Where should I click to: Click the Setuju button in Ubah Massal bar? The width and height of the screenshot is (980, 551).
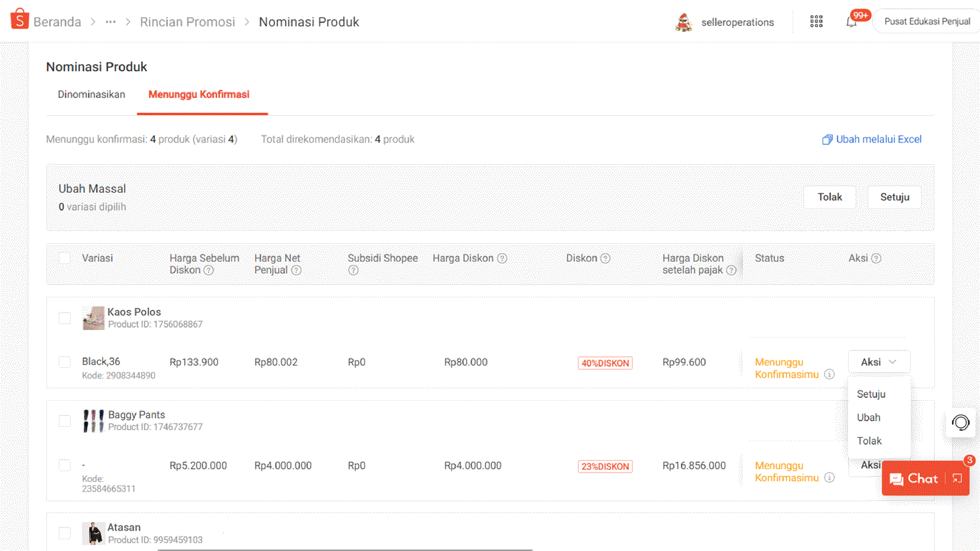(x=894, y=197)
